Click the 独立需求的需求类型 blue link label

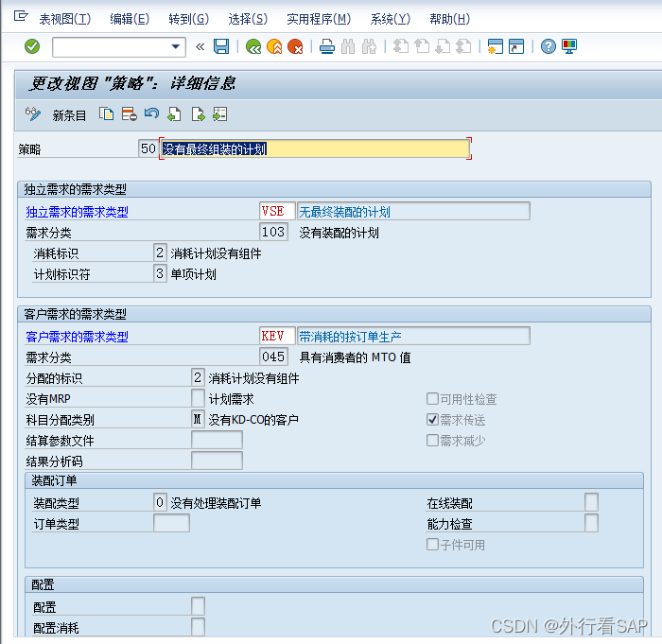click(x=77, y=212)
